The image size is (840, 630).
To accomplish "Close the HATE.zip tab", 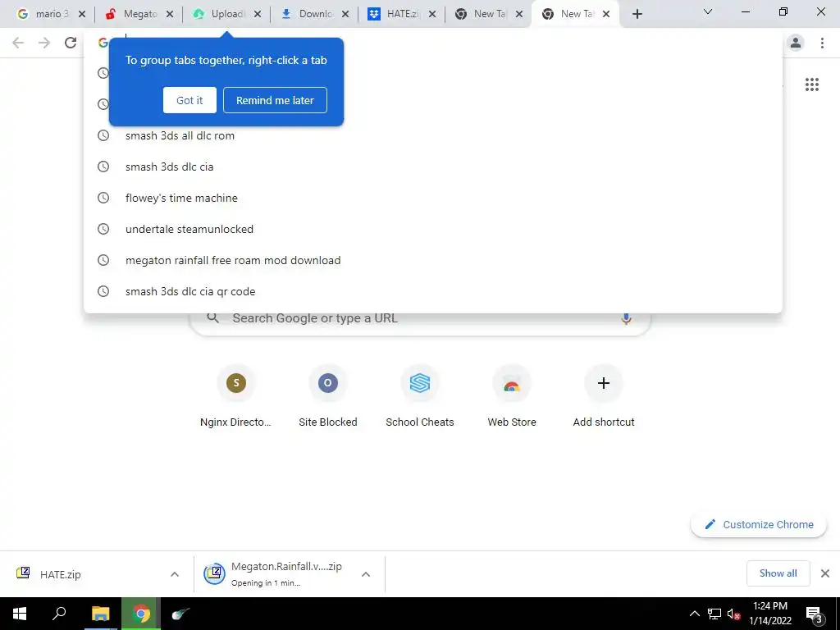I will [432, 15].
